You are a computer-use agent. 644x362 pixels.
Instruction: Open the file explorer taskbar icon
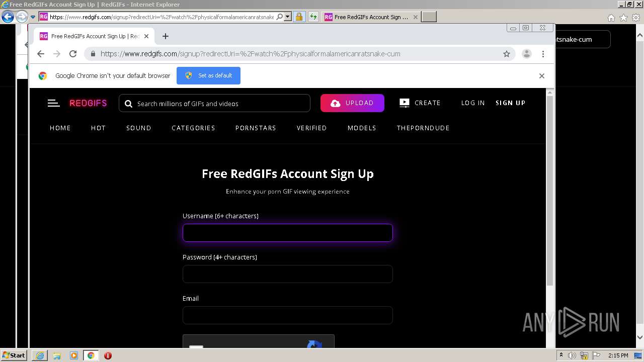57,355
